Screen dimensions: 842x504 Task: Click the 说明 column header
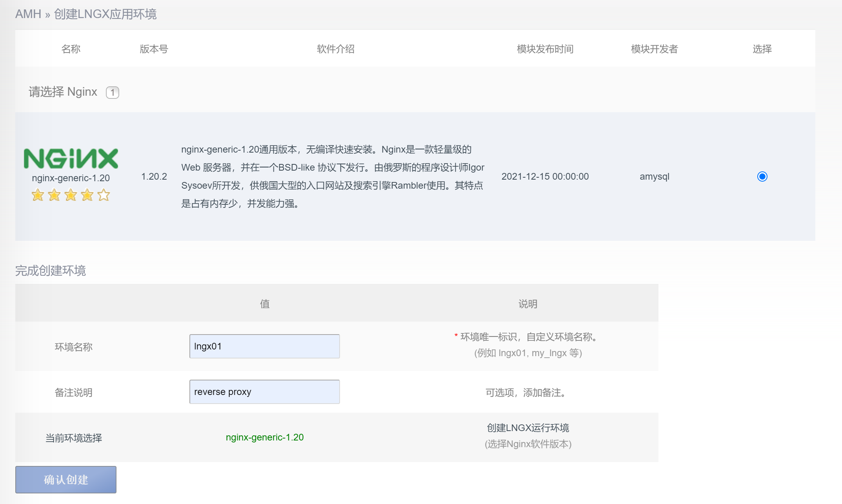pos(528,304)
